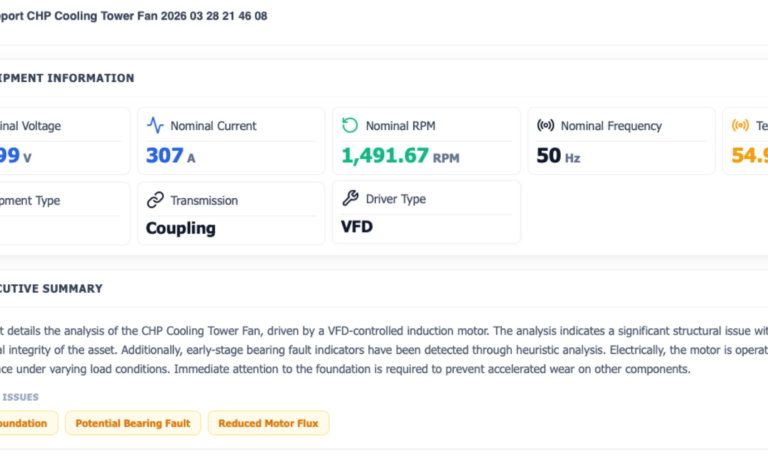Screen dimensions: 768x456
Task: Click the Equipment Information section heading
Action: click(x=67, y=78)
